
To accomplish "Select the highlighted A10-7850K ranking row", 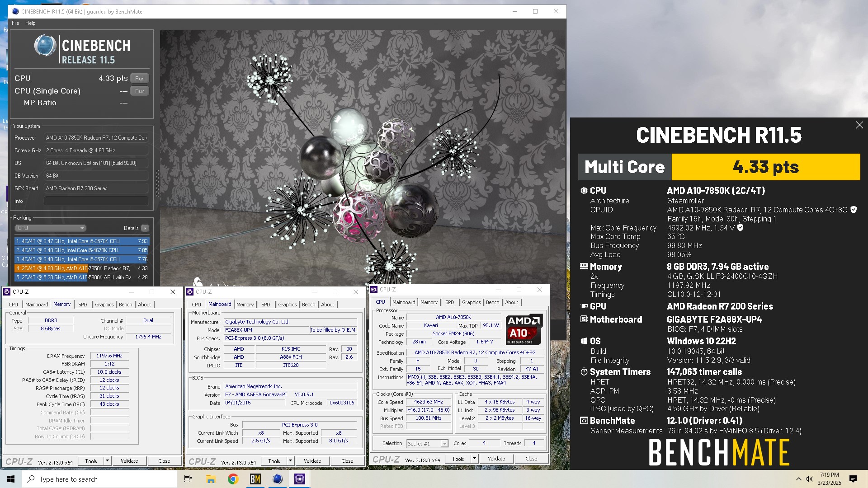I will click(82, 268).
